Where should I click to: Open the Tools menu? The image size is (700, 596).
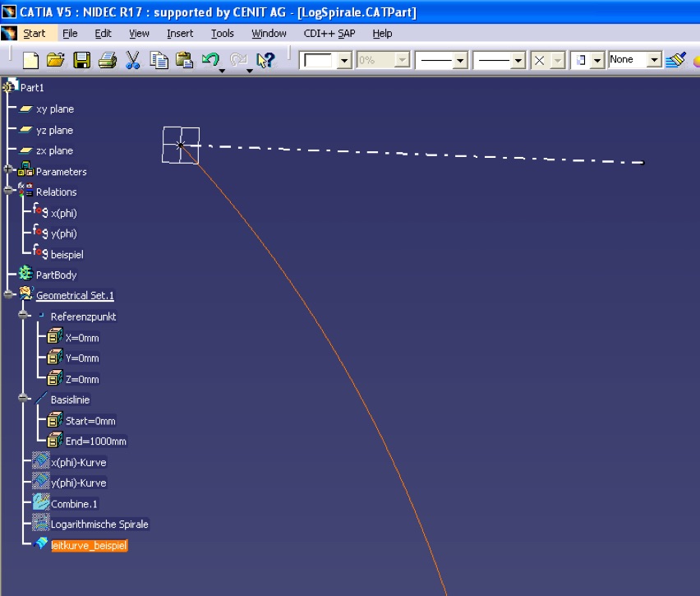(223, 33)
